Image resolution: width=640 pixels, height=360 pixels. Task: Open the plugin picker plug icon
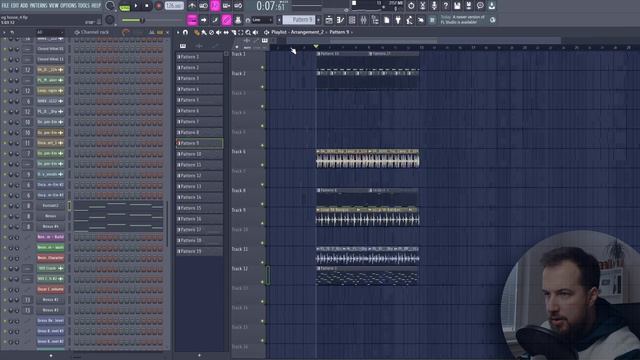pos(398,20)
